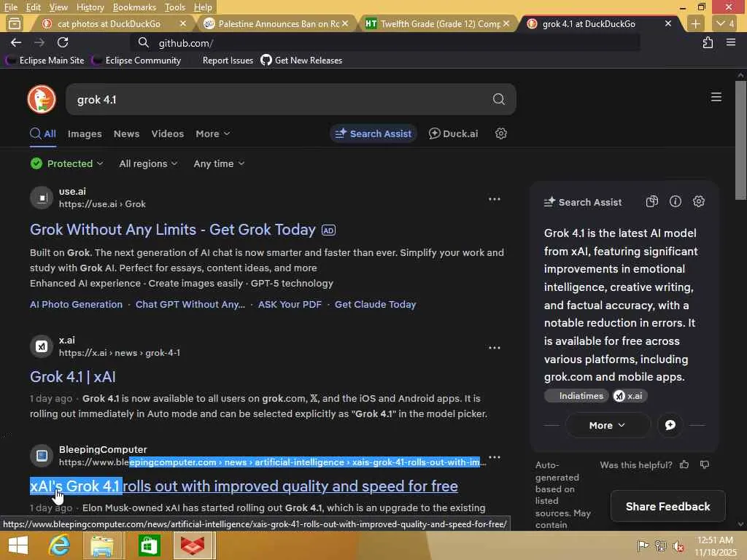This screenshot has width=747, height=560.
Task: Open the Bookmarks menu
Action: coord(134,7)
